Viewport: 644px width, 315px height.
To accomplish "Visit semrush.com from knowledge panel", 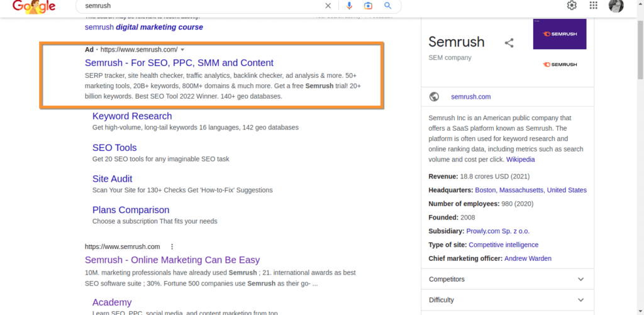I will coord(470,97).
